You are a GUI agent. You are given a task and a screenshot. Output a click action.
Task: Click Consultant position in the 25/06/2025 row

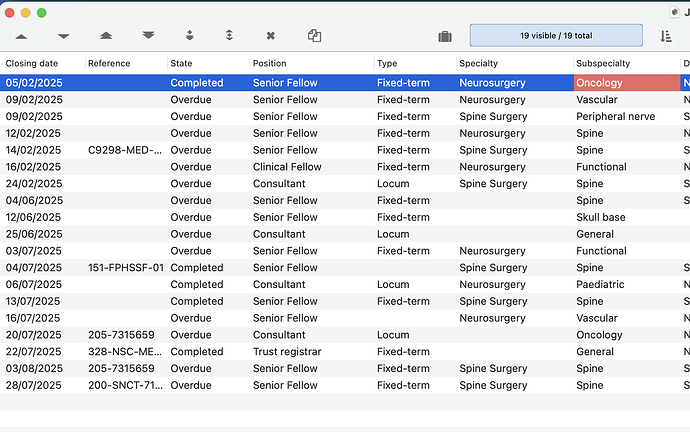(x=279, y=234)
